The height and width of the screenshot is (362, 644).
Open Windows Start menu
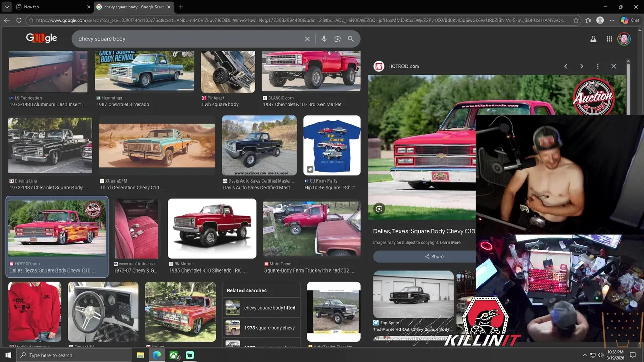(x=8, y=355)
